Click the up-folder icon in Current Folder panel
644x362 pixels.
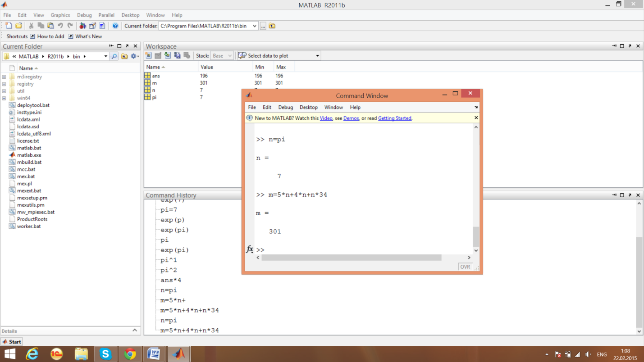pyautogui.click(x=124, y=56)
